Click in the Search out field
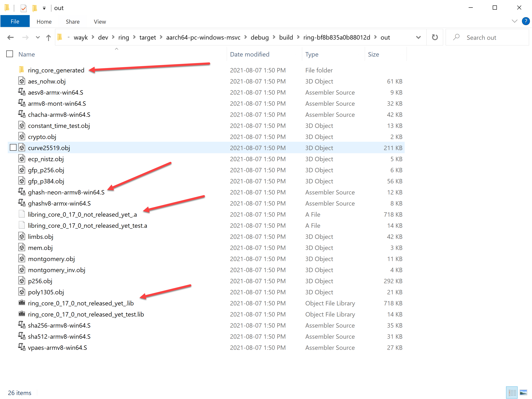 click(487, 37)
